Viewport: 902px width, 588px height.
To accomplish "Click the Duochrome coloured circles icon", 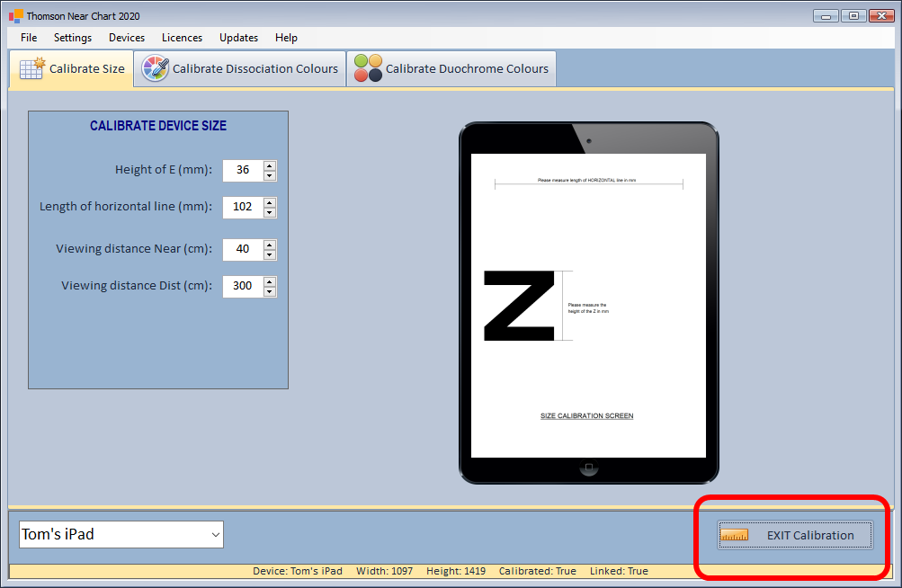I will (368, 69).
